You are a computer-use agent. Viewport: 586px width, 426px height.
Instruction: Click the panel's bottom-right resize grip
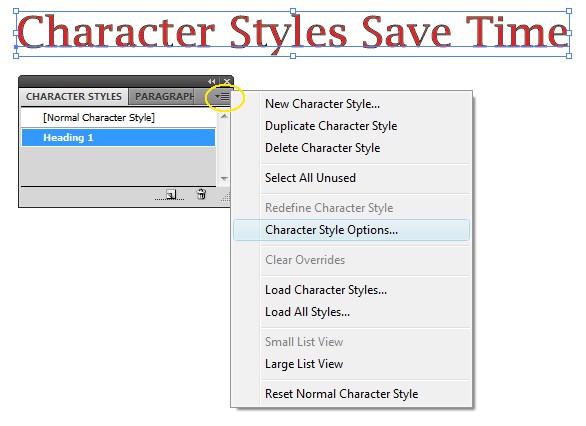click(x=225, y=197)
